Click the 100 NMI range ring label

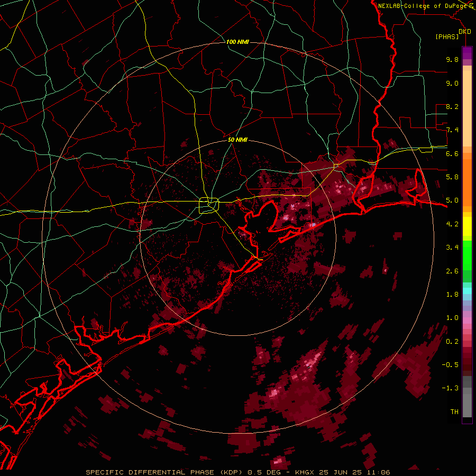[x=237, y=42]
